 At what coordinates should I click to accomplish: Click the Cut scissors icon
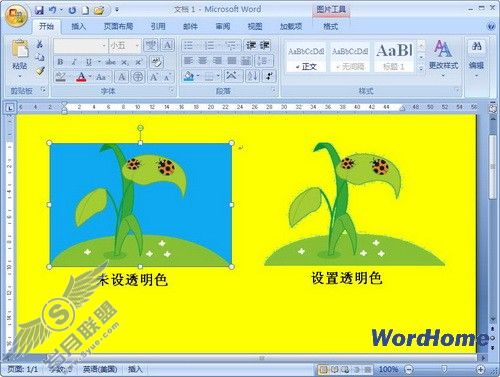pos(40,44)
